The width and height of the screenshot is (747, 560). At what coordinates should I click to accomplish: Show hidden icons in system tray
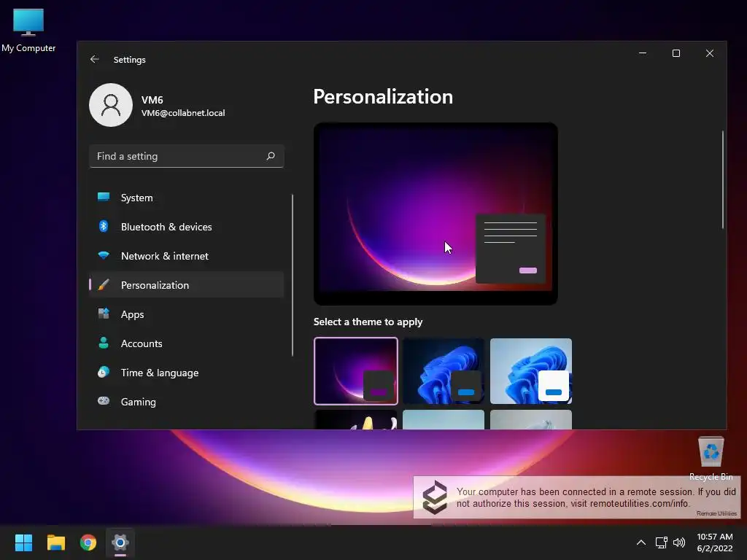[641, 542]
